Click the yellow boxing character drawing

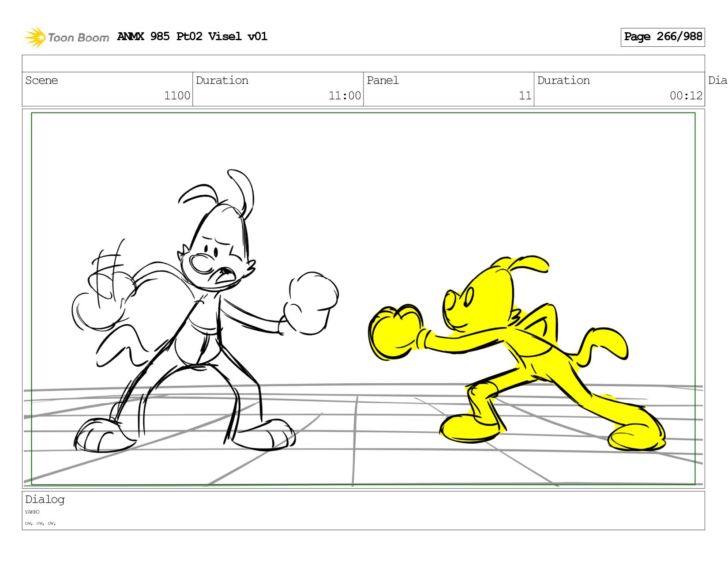pos(516,353)
